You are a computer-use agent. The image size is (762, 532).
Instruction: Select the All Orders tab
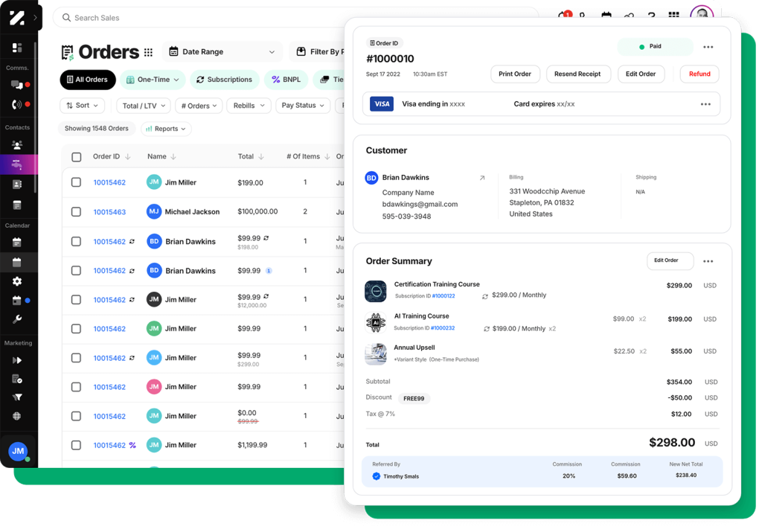pyautogui.click(x=88, y=80)
